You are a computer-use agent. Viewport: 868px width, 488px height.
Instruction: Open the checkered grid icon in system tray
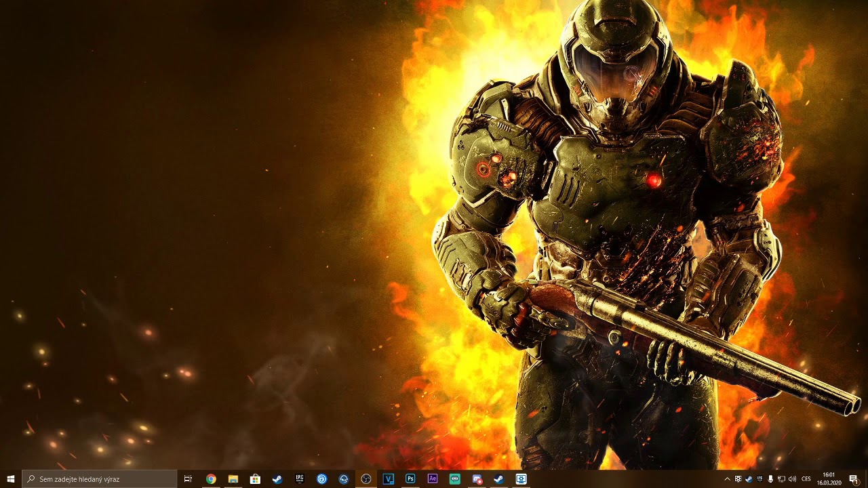738,479
